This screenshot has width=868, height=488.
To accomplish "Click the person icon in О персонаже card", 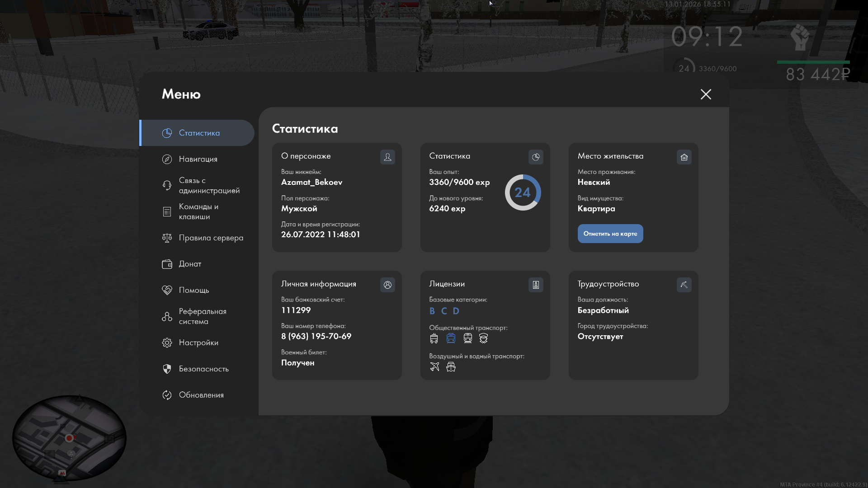I will [x=387, y=157].
